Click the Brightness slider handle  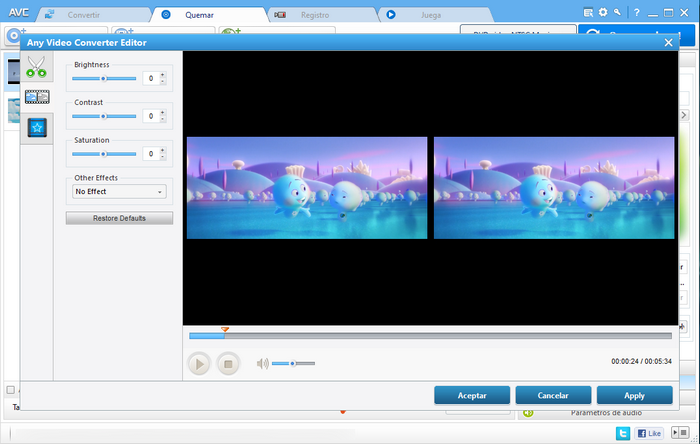(104, 79)
